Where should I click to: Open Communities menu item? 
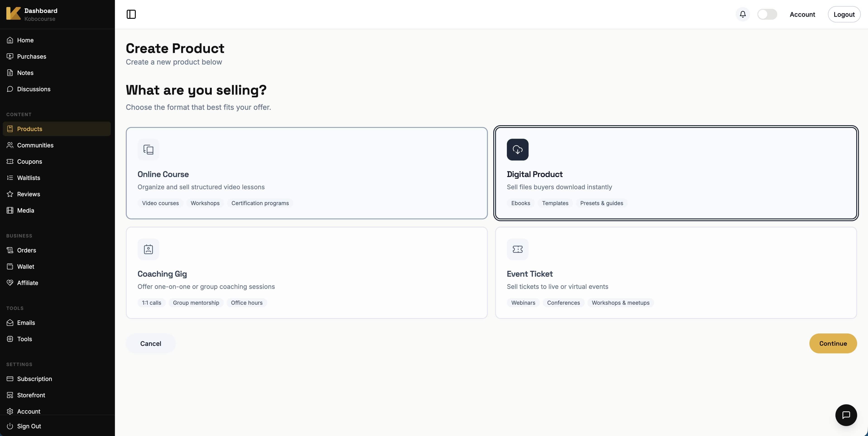pyautogui.click(x=57, y=145)
